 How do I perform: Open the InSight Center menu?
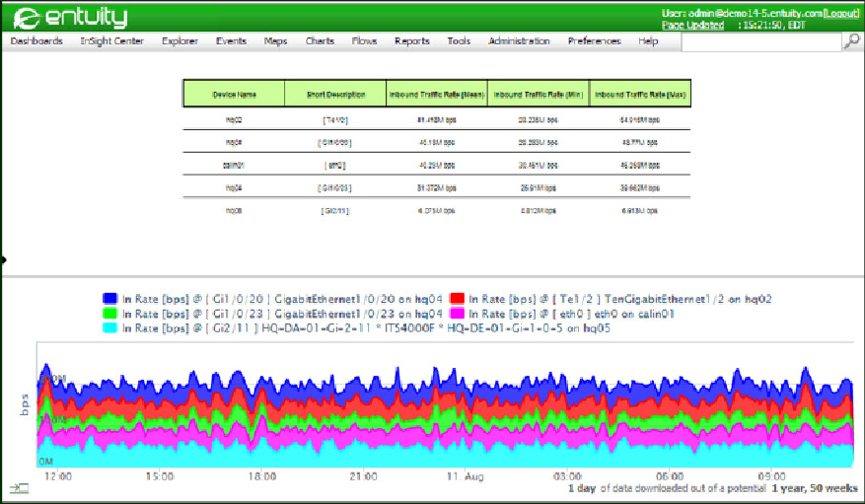pos(112,40)
